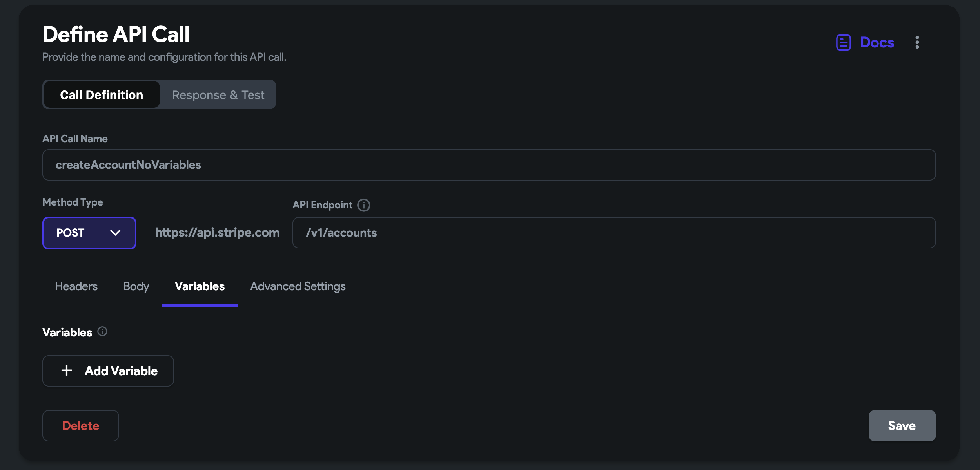
Task: Click the API Call Name input field
Action: 489,165
